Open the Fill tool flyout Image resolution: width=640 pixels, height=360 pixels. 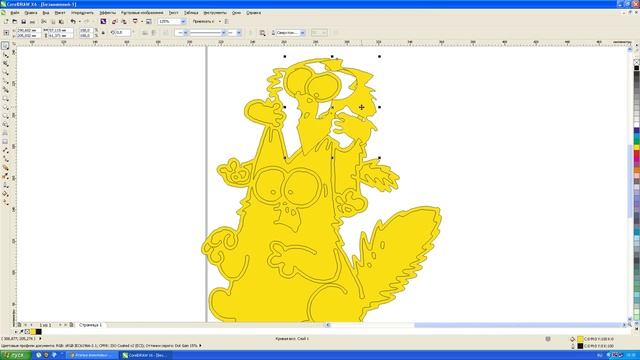[5, 193]
